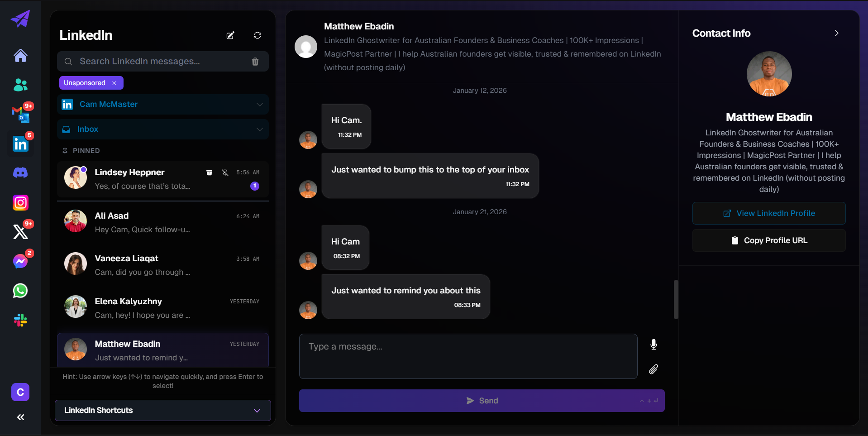
Task: Copy Matthew's profile URL
Action: pos(768,240)
